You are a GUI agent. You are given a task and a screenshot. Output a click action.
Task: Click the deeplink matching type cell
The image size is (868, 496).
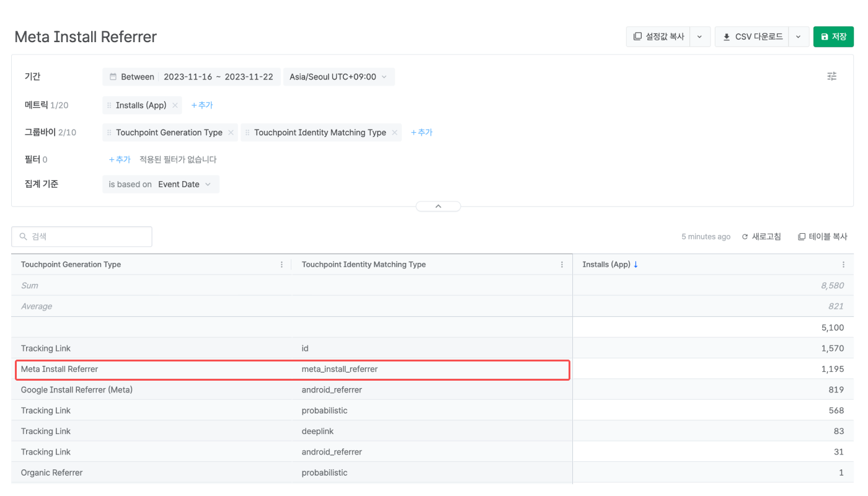click(x=319, y=431)
